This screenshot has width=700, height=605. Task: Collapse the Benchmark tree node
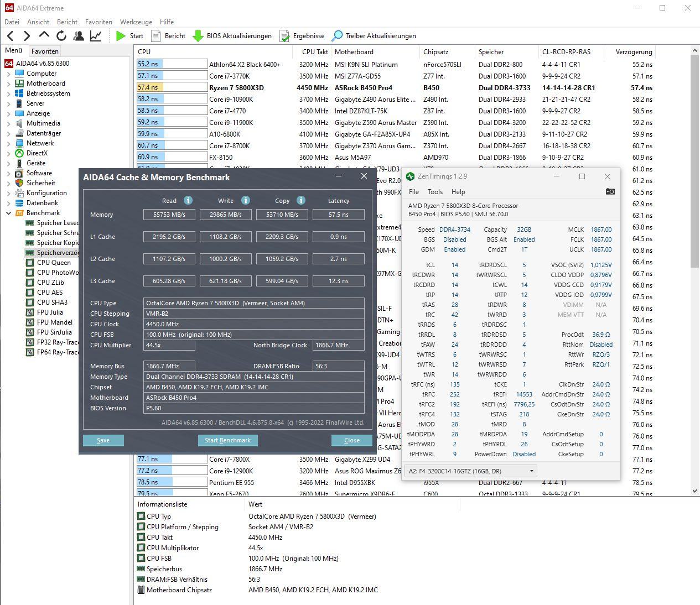(9, 213)
